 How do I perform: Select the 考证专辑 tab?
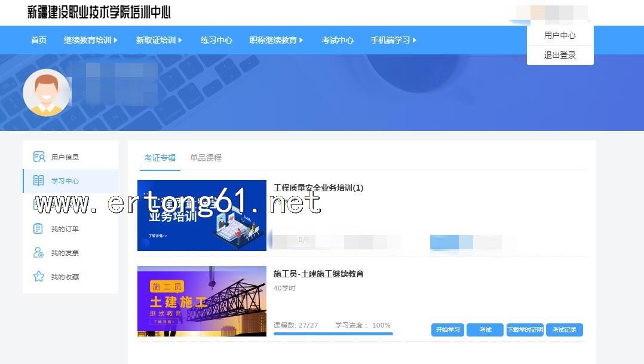click(x=160, y=158)
